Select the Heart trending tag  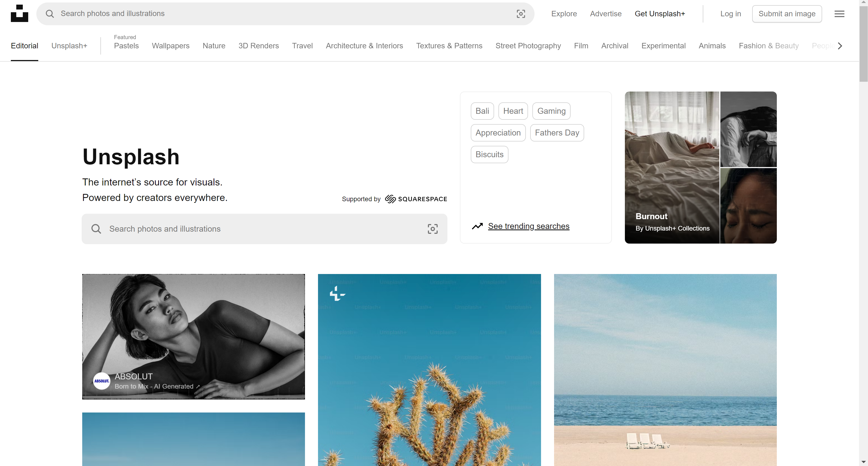pos(513,111)
